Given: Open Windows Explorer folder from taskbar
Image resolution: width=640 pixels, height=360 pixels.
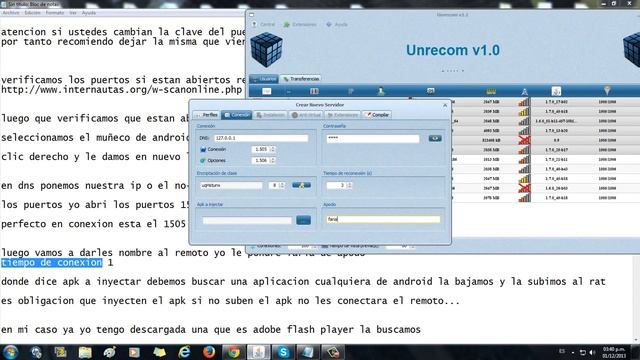Looking at the screenshot, I should [85, 352].
